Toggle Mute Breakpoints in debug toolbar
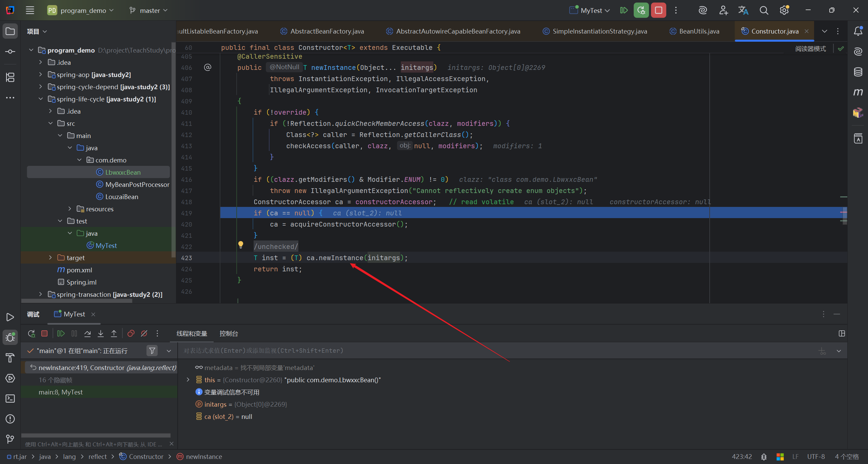Screen dimensions: 868x464 (144, 333)
